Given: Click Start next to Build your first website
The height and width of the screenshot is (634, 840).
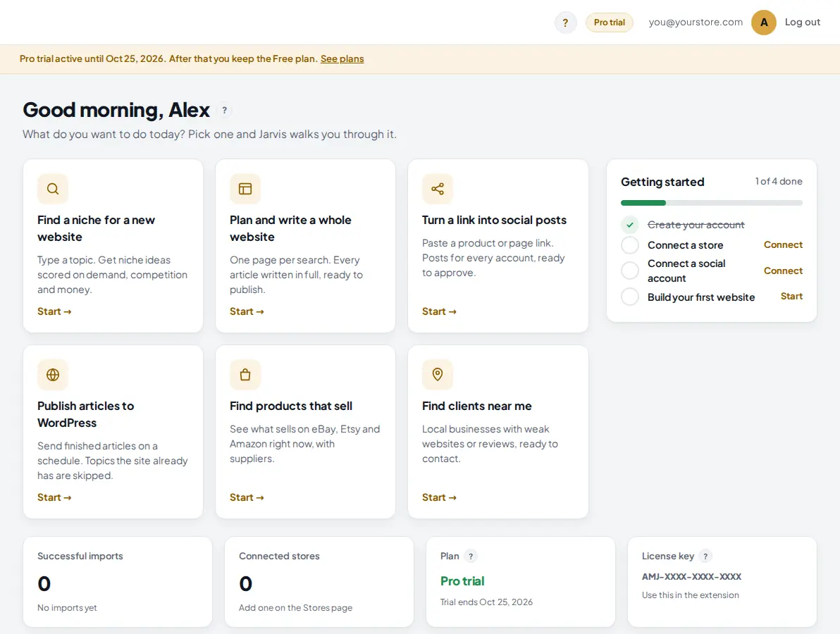Looking at the screenshot, I should pyautogui.click(x=791, y=296).
